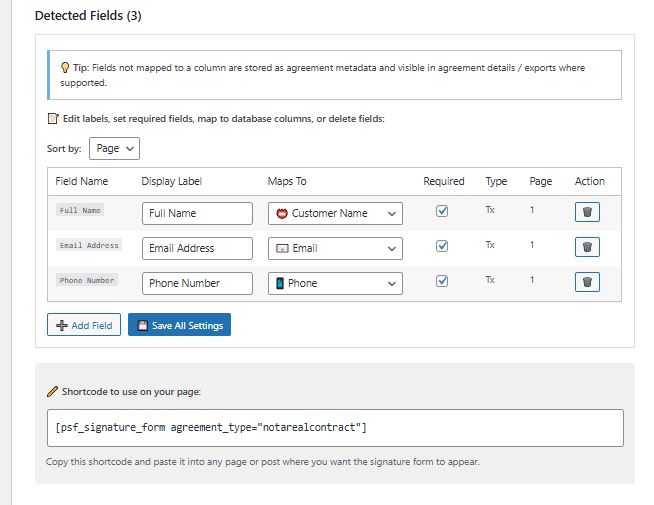Expand the Customer Name mapping dropdown
654x505 pixels.
click(335, 213)
